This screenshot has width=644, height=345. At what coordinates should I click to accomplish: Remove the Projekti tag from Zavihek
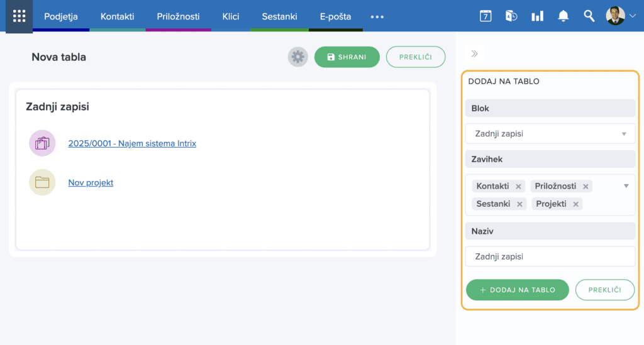tap(575, 204)
